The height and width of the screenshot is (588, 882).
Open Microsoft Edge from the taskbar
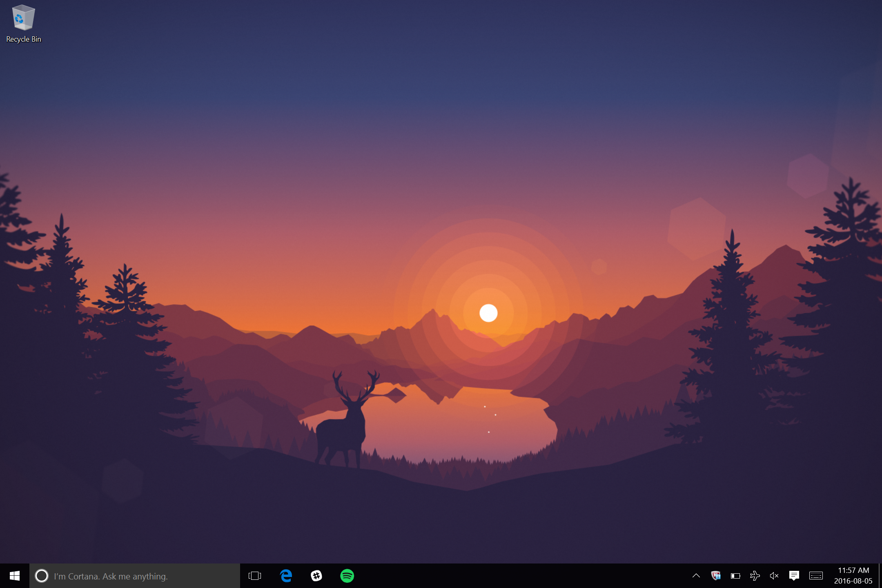tap(286, 576)
